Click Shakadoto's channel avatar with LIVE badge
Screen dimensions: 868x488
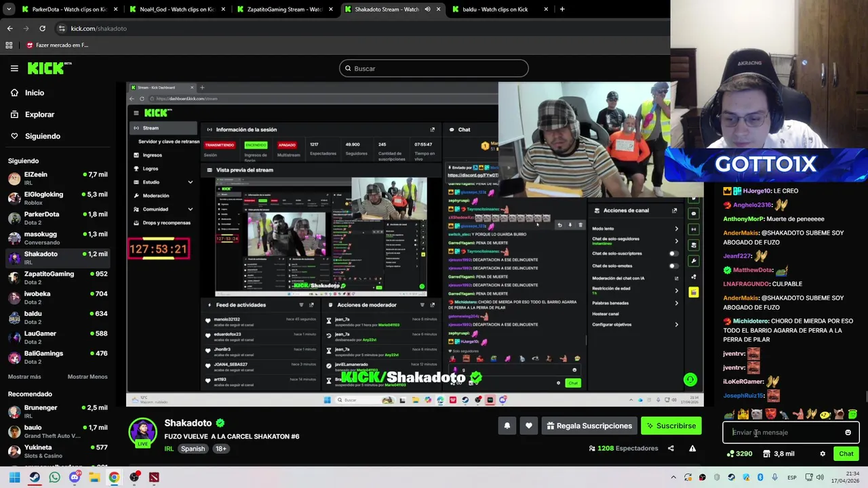143,432
